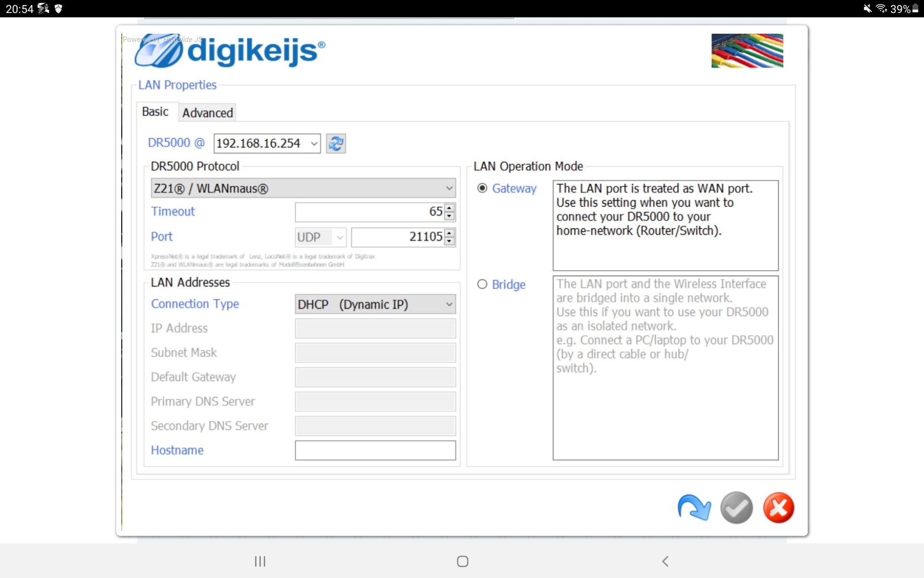Decrease the Port number with down arrow

[x=449, y=241]
